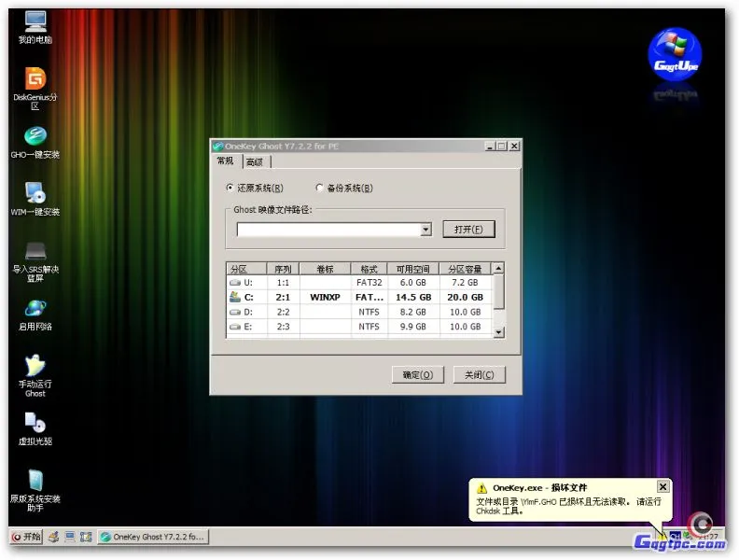Image resolution: width=739 pixels, height=560 pixels.
Task: Click the OneKey.exe - 损坏文件 balloon title
Action: [x=540, y=488]
